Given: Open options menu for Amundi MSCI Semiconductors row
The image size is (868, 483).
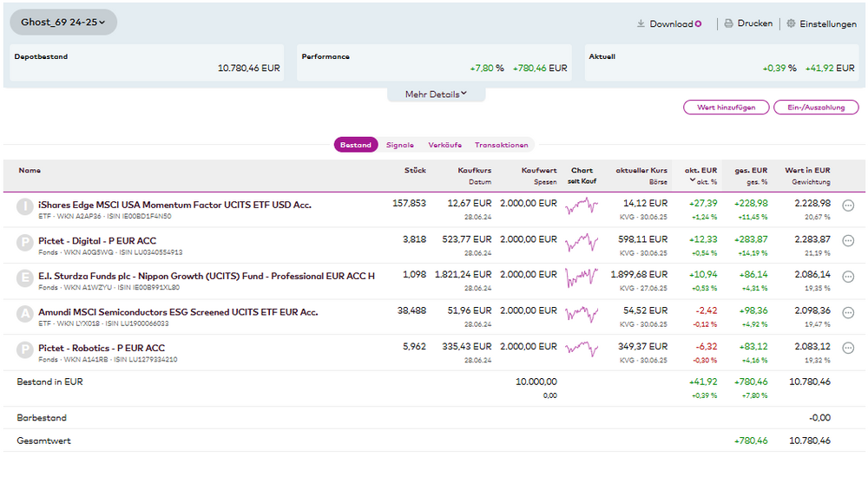Looking at the screenshot, I should pyautogui.click(x=848, y=312).
